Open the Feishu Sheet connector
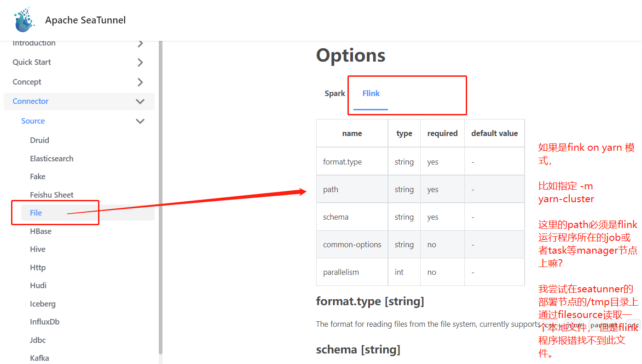 click(x=52, y=194)
